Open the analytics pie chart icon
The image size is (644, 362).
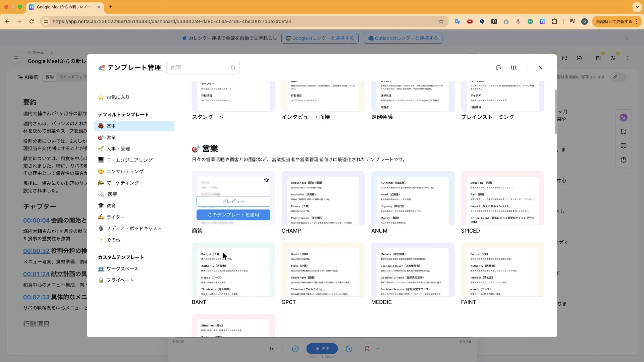click(x=624, y=160)
